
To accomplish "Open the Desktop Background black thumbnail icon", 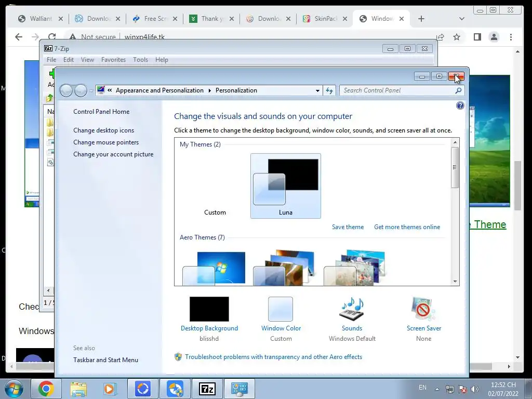I will click(209, 309).
